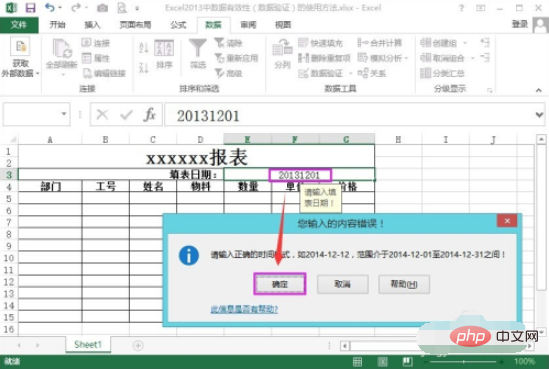Switch to Normal view in status bar
This screenshot has height=369, width=549.
[x=357, y=361]
